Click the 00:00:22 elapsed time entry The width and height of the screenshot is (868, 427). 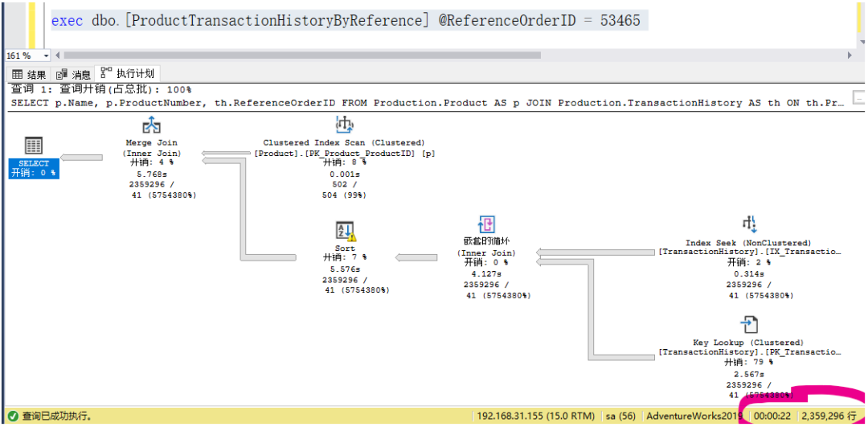click(x=771, y=416)
